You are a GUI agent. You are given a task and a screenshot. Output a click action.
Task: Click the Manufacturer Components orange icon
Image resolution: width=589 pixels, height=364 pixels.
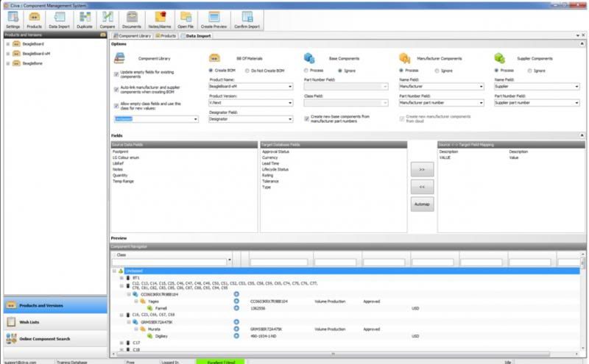point(404,58)
